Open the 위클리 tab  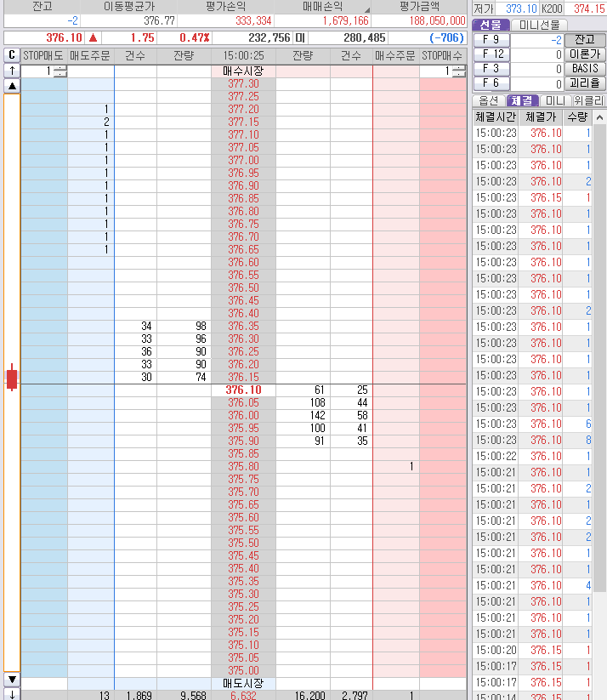(x=588, y=101)
